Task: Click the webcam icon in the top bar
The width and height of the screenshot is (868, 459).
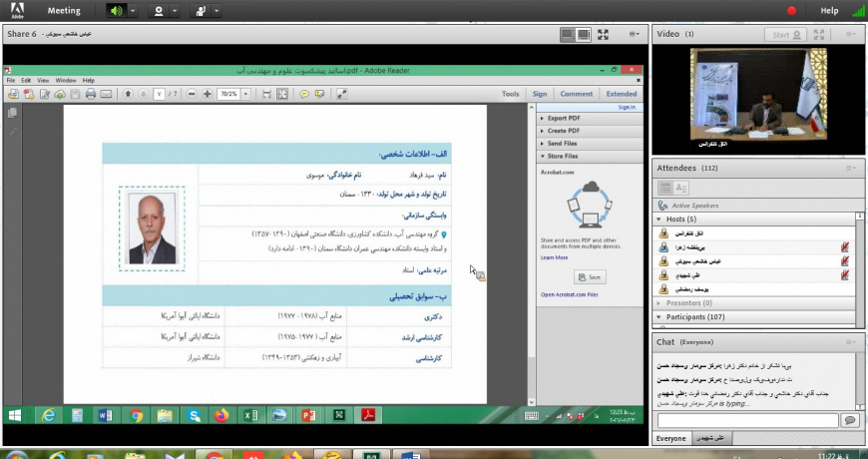Action: (159, 11)
